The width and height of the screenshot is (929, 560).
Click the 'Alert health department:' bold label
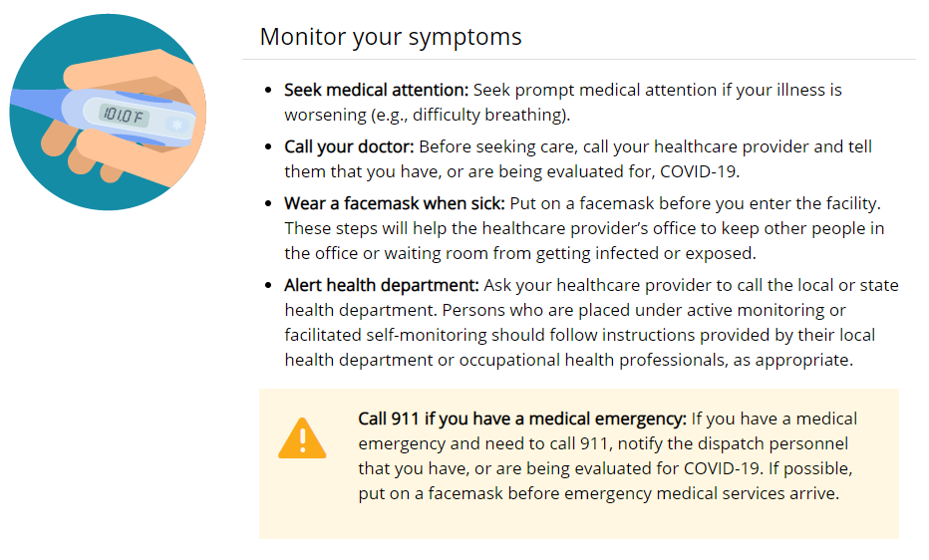[x=382, y=285]
